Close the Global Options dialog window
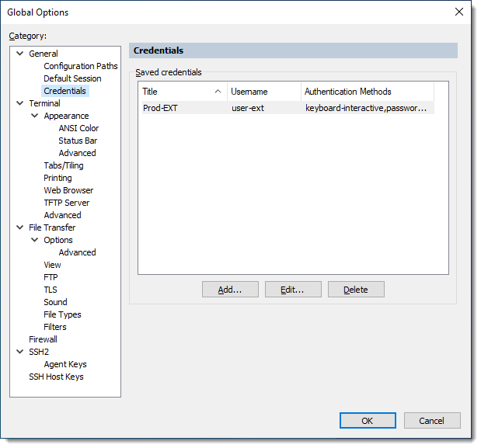This screenshot has height=448, width=481. click(x=458, y=12)
